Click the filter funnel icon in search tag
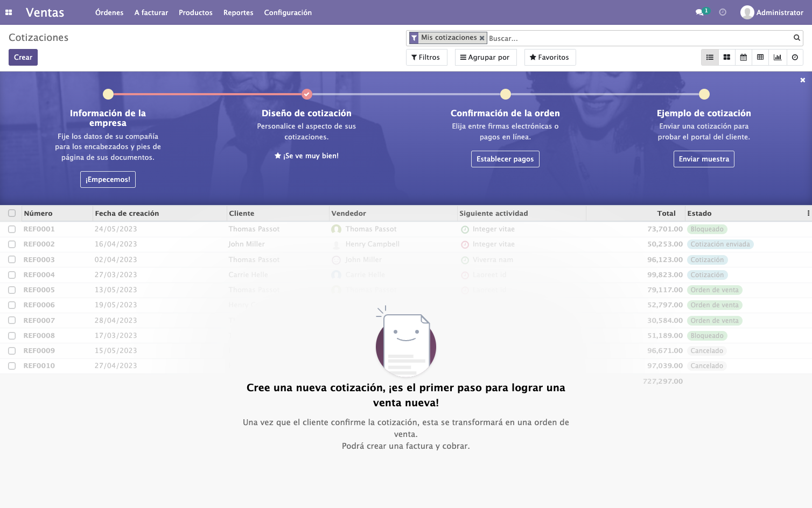Screen dimensions: 812x508 (414, 38)
